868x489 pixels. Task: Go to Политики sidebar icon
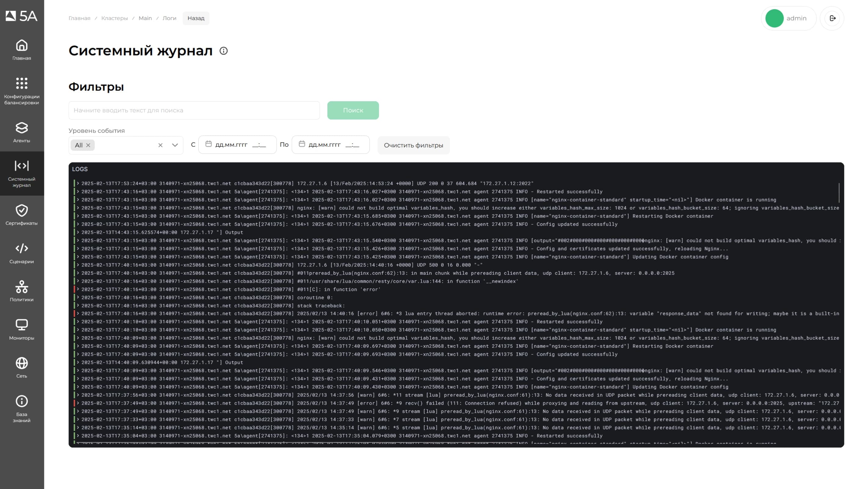pyautogui.click(x=22, y=287)
